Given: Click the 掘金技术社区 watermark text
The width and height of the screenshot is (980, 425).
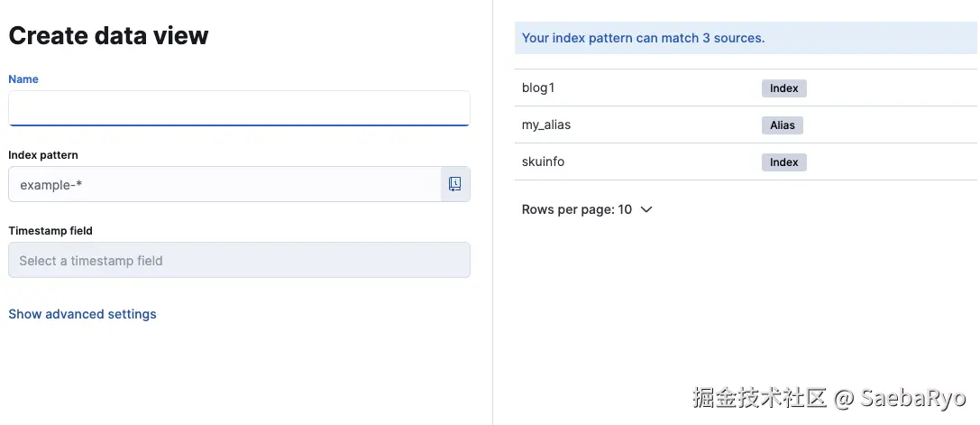Looking at the screenshot, I should pyautogui.click(x=759, y=397).
